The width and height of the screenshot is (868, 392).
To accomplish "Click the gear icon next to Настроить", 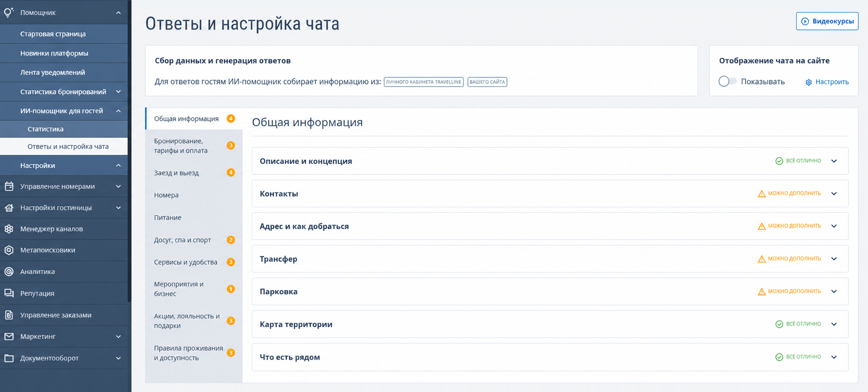I will pyautogui.click(x=809, y=82).
